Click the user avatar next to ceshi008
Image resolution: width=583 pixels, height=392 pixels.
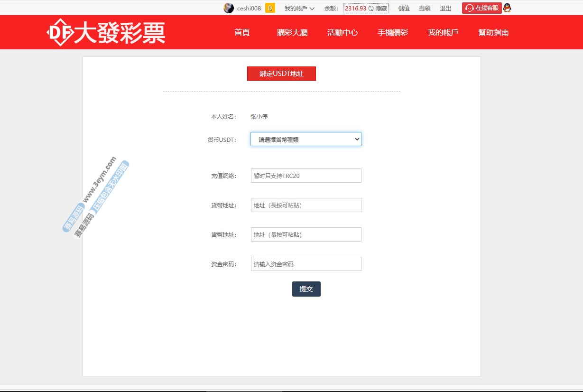[x=229, y=8]
